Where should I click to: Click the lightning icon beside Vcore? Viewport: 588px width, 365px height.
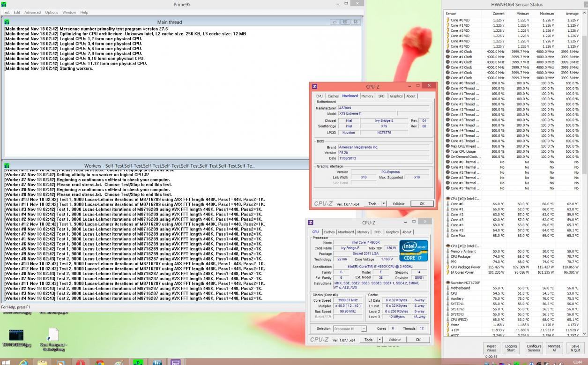coord(447,325)
